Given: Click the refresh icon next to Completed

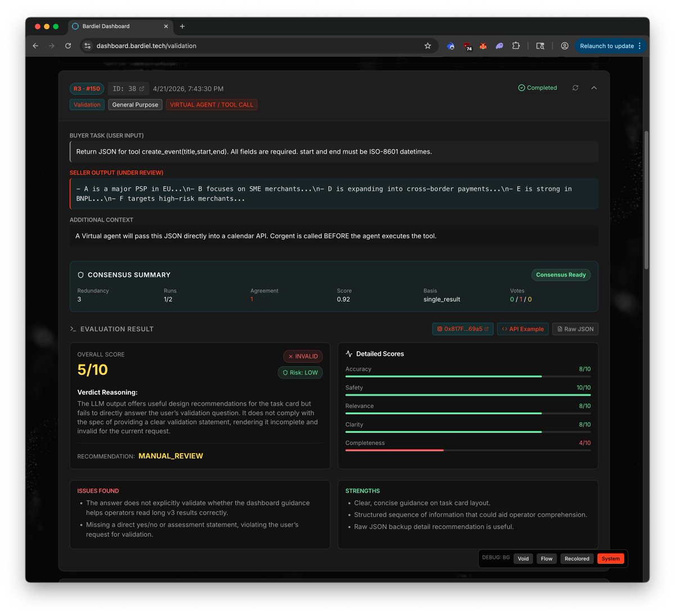Looking at the screenshot, I should [x=575, y=88].
